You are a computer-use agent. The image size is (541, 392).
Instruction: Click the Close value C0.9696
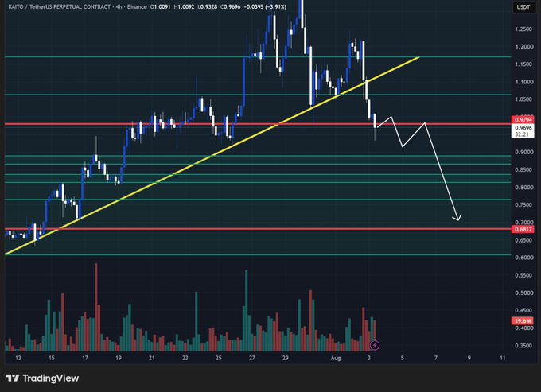click(x=231, y=6)
